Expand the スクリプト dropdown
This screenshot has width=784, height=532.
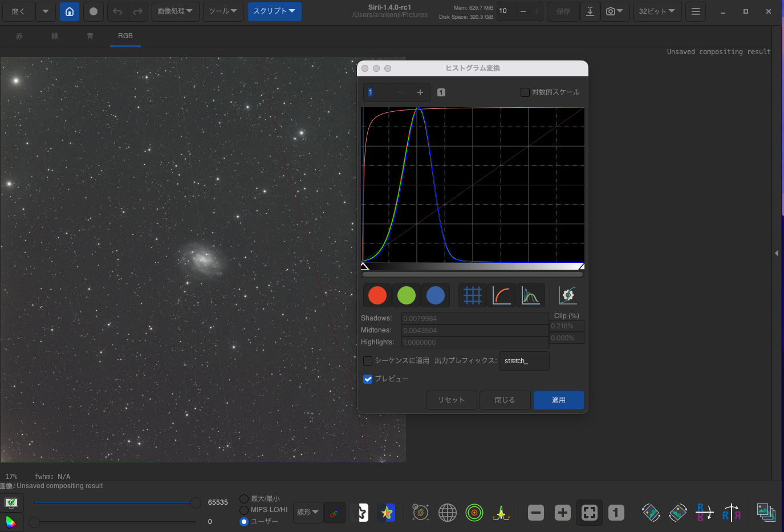tap(274, 11)
